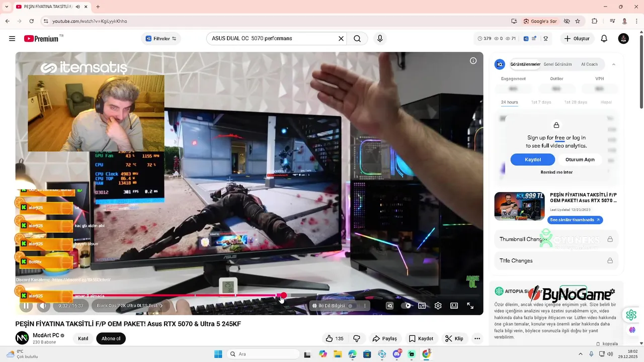Open the bilingual subtitle options dots
644x362 pixels.
tap(365, 306)
